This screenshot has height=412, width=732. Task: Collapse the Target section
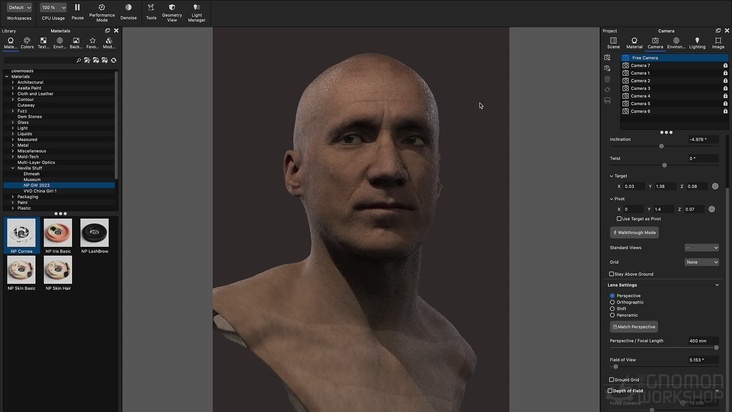[x=612, y=176]
